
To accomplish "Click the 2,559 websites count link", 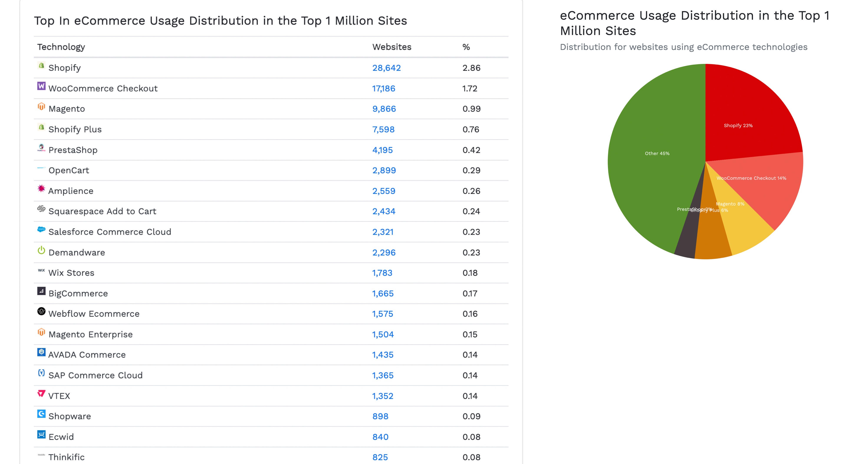I will coord(384,191).
